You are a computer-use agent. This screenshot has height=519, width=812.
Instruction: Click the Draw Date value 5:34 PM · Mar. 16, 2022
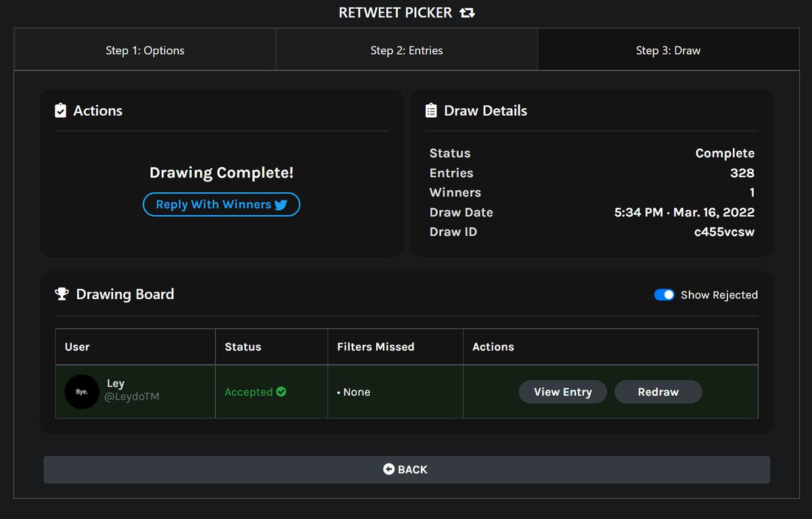684,212
